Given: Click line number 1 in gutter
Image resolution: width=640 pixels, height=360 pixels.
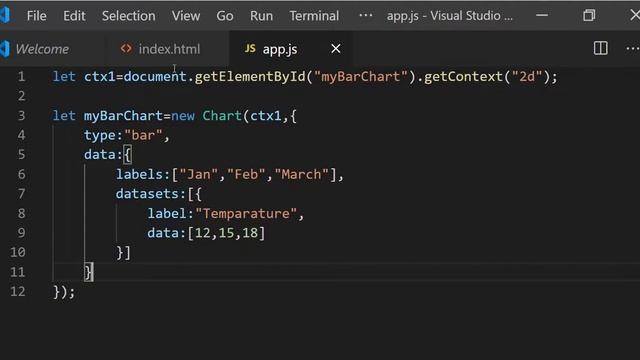Looking at the screenshot, I should coord(21,76).
